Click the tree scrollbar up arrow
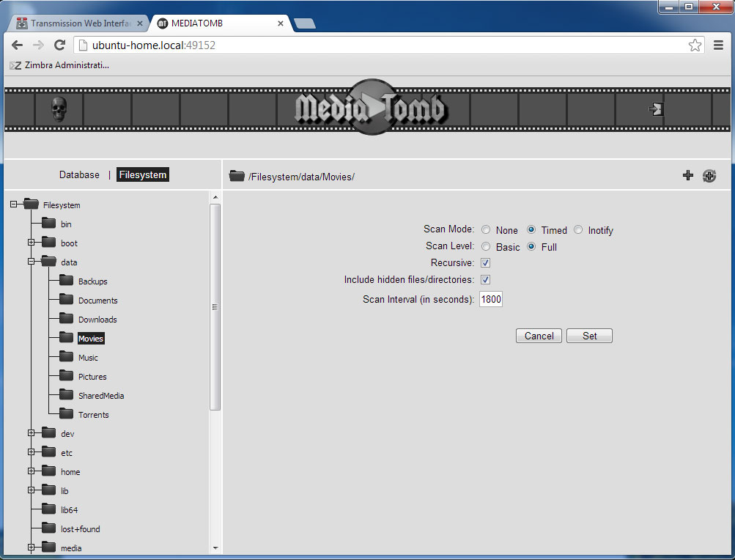The height and width of the screenshot is (560, 735). [x=215, y=197]
